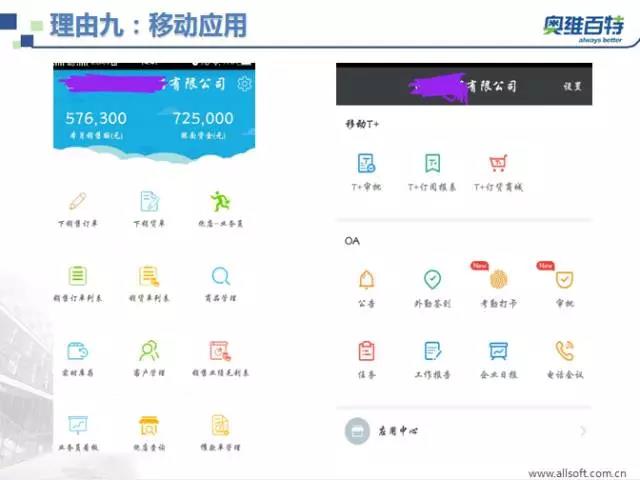Open the red clipboard task icon
Viewport: 640px width, 480px height.
coord(366,351)
